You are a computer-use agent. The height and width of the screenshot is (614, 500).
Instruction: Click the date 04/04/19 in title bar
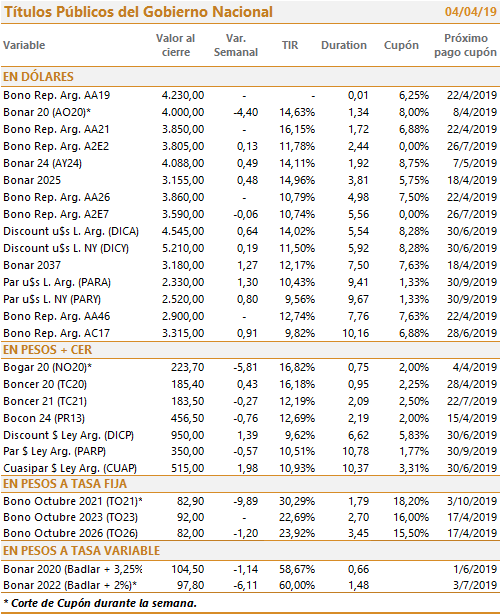point(471,12)
